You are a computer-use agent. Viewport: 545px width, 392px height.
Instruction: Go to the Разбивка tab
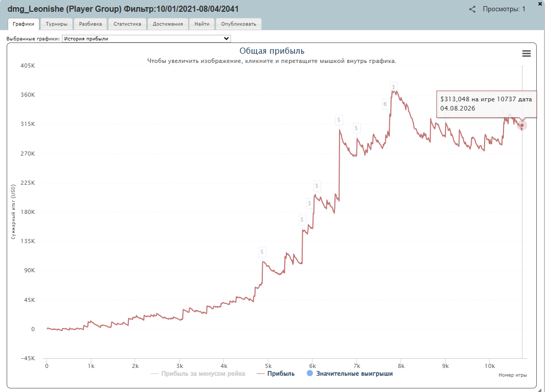pos(90,24)
